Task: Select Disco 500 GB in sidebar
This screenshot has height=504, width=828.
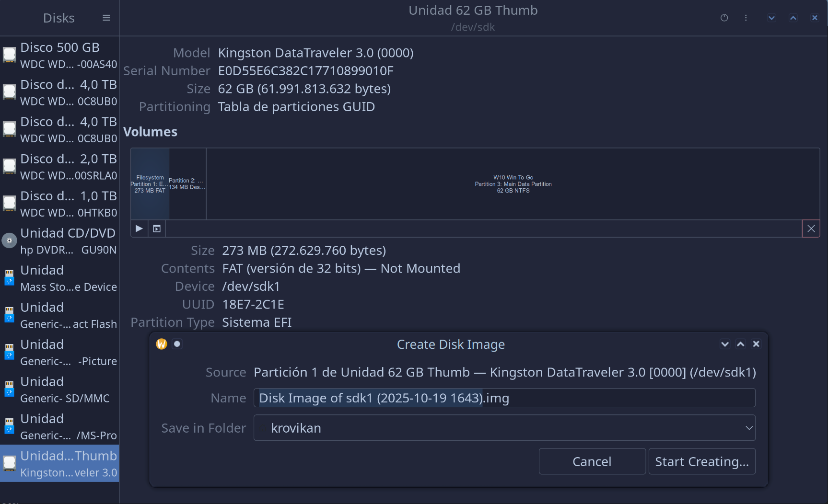Action: pos(59,55)
